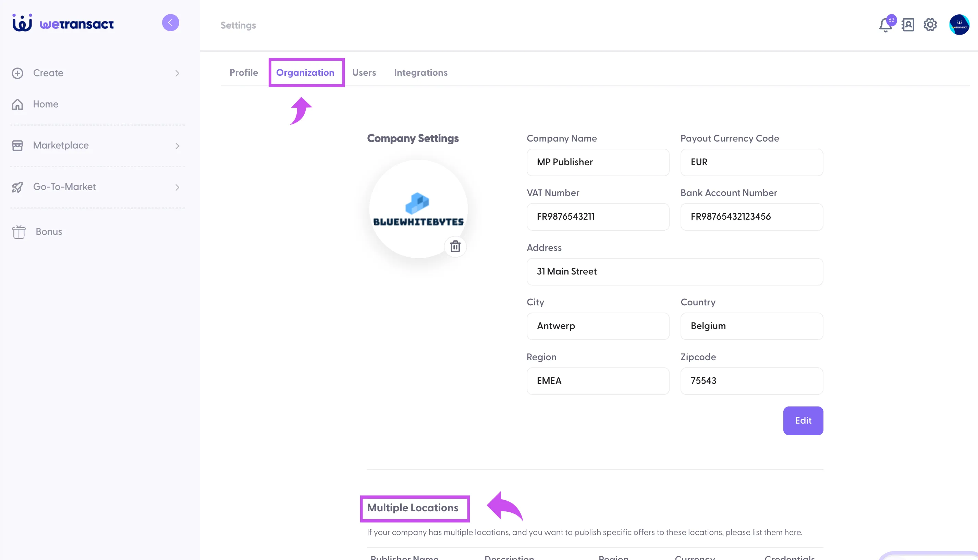
Task: Expand the Go-To-Market submenu chevron
Action: (177, 187)
